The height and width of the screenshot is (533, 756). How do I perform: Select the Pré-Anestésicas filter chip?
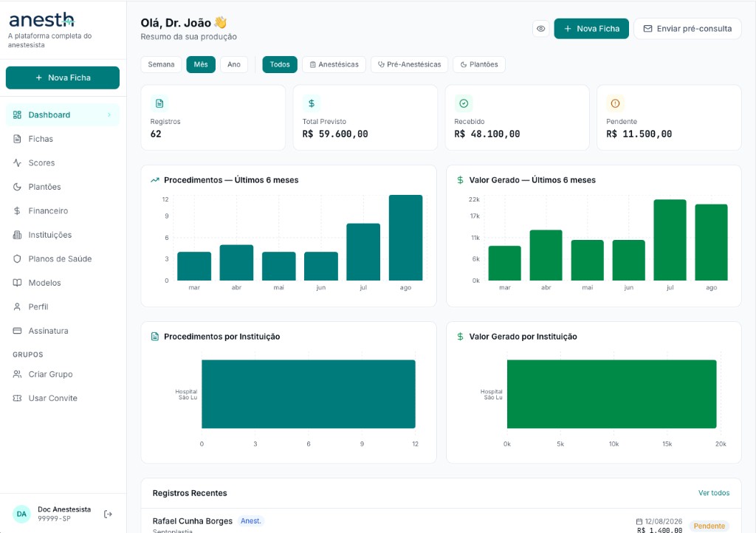coord(409,64)
